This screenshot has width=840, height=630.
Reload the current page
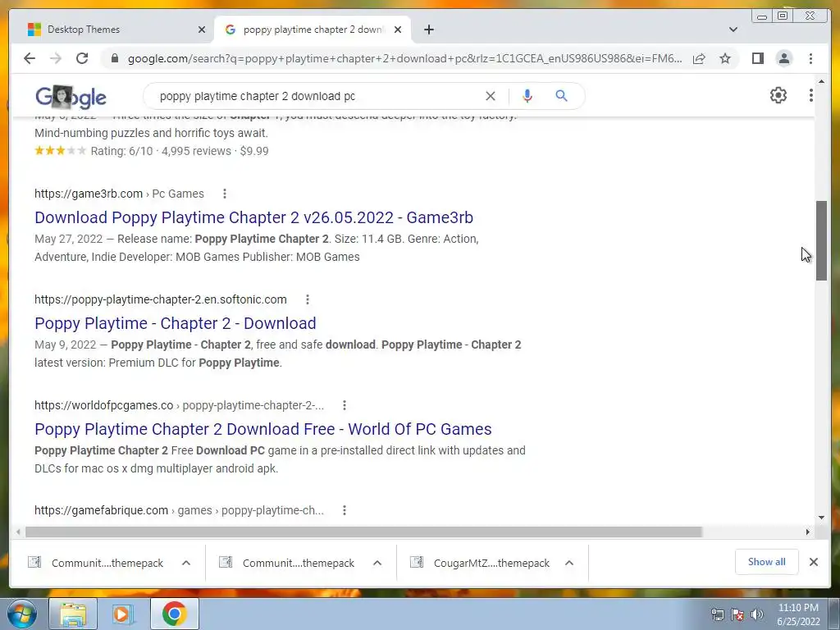(x=82, y=58)
